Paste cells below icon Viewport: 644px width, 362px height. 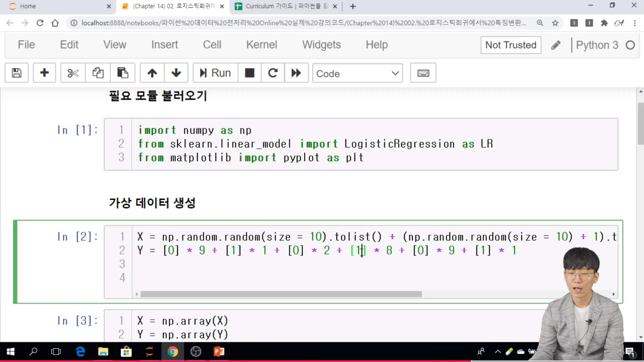[122, 73]
